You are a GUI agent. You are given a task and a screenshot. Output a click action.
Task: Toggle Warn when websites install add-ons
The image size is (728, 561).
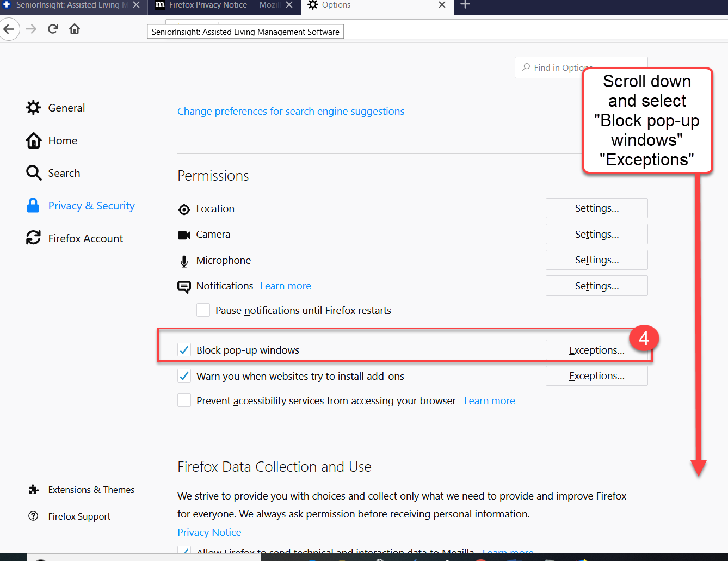coord(184,376)
